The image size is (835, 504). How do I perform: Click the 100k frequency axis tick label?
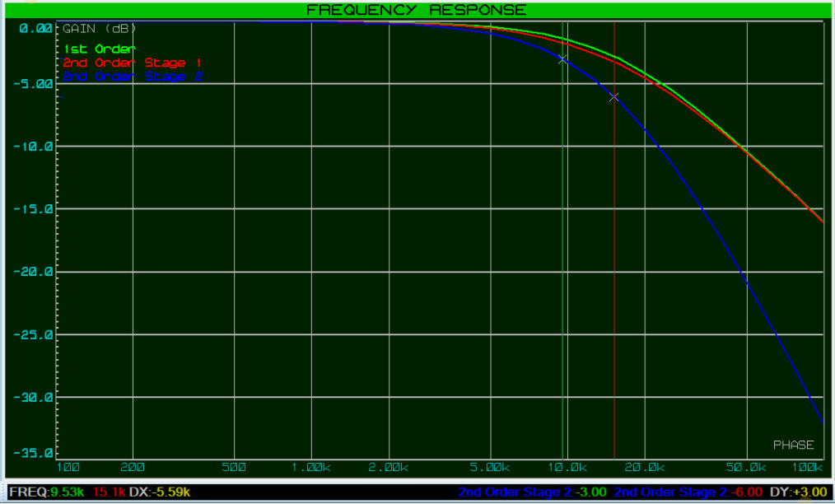point(809,468)
